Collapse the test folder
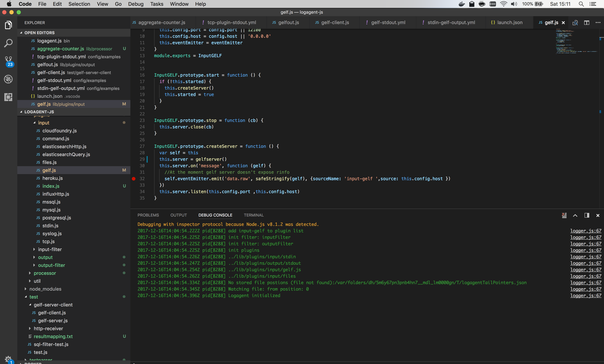Viewport: 604px width, 364px height. (26, 297)
